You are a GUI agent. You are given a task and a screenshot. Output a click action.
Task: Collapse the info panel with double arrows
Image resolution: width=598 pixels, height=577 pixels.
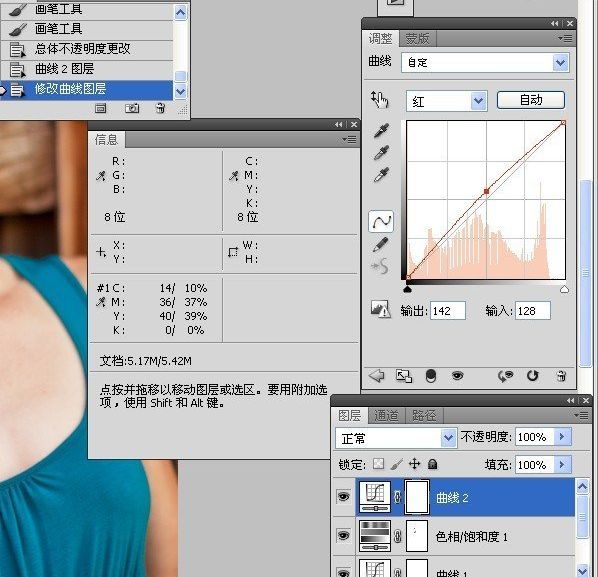(338, 124)
